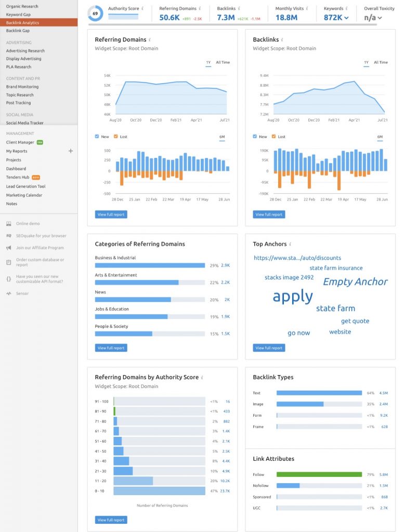Click the 2.9K value for Business & Industrial

click(x=226, y=265)
